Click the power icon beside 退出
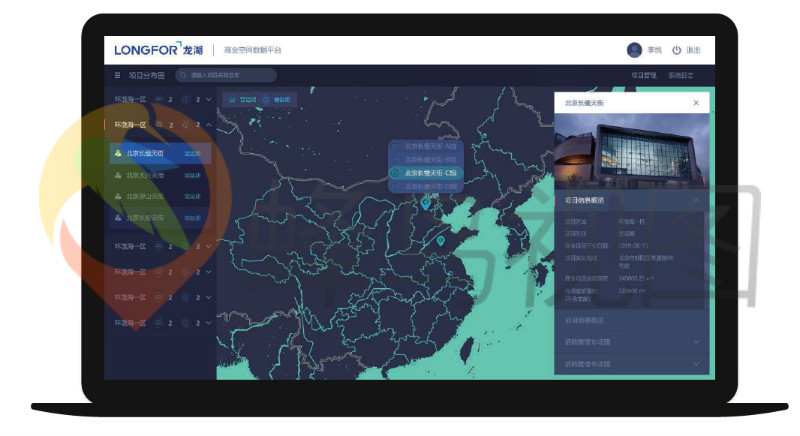This screenshot has height=436, width=800. coord(676,50)
